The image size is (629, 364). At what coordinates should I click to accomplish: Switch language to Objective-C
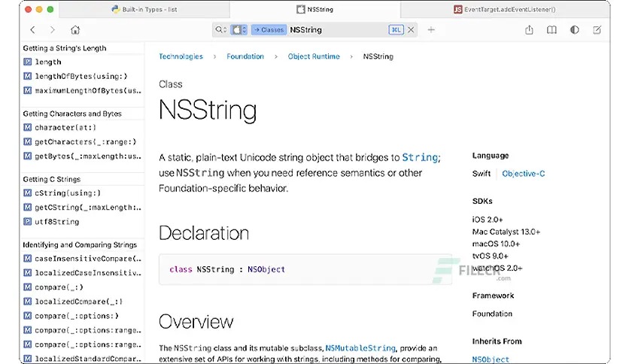point(523,174)
